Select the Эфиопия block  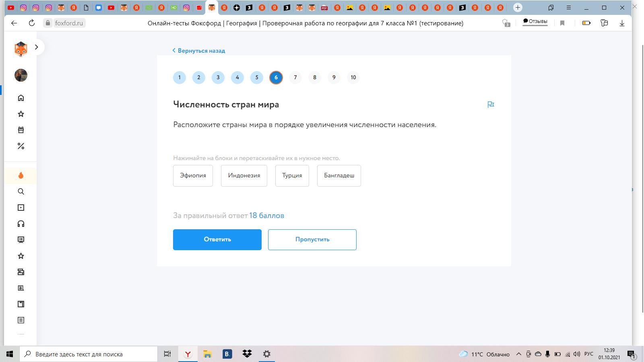(x=193, y=176)
